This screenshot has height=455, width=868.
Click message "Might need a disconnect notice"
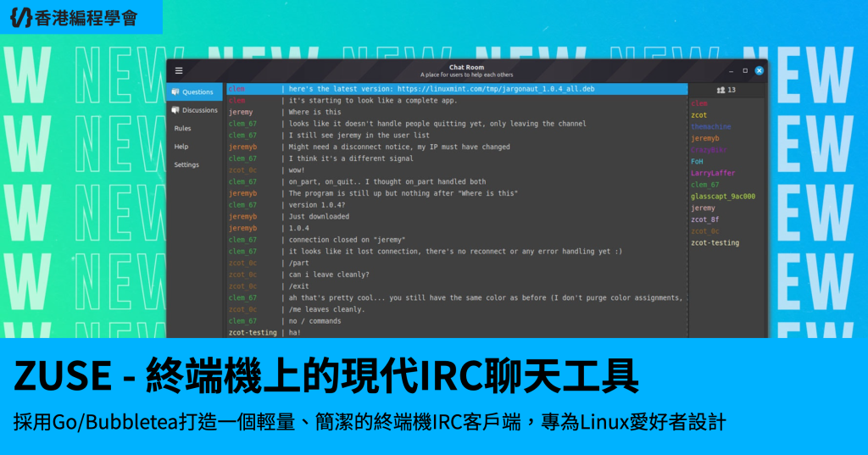tap(399, 147)
